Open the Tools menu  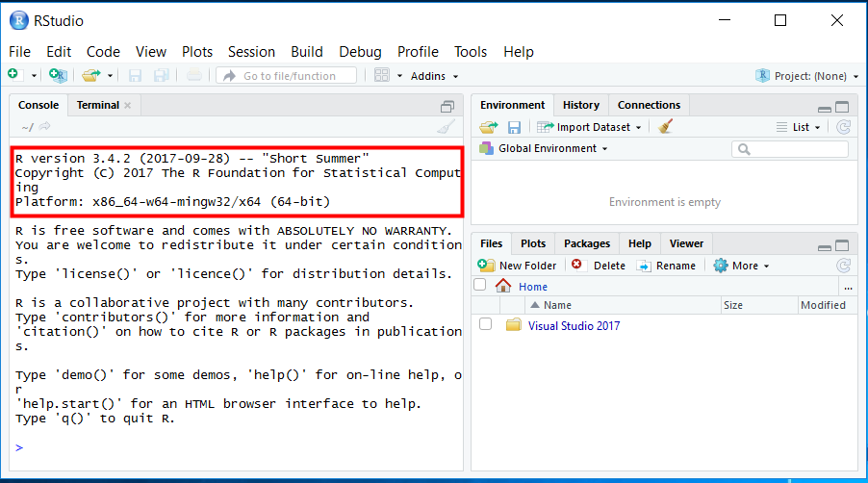[471, 51]
